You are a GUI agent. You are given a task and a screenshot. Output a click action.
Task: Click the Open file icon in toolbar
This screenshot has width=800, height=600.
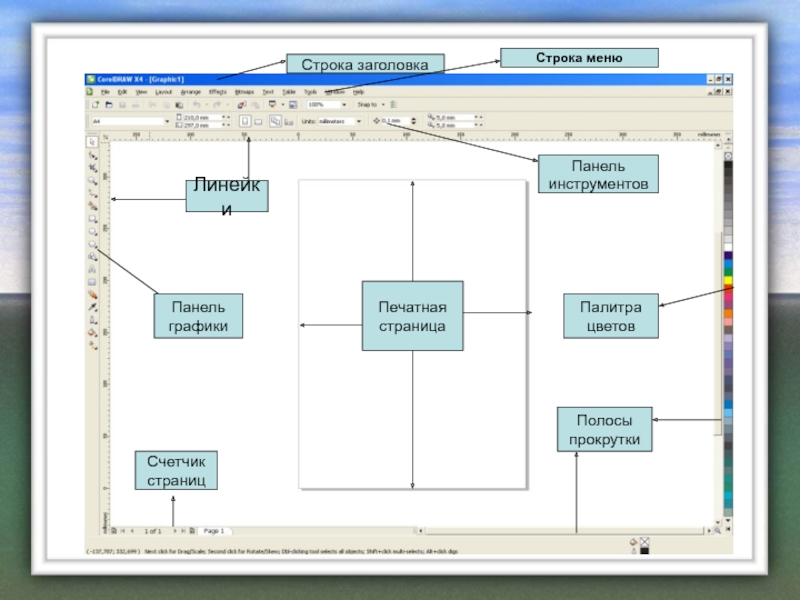pyautogui.click(x=108, y=104)
